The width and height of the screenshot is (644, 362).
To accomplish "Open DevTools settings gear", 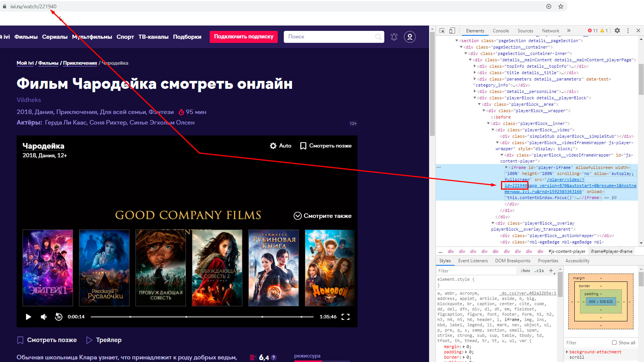I will point(617,30).
